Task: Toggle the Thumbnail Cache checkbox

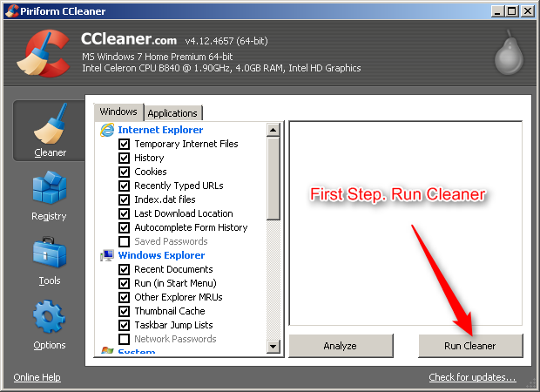Action: click(124, 311)
